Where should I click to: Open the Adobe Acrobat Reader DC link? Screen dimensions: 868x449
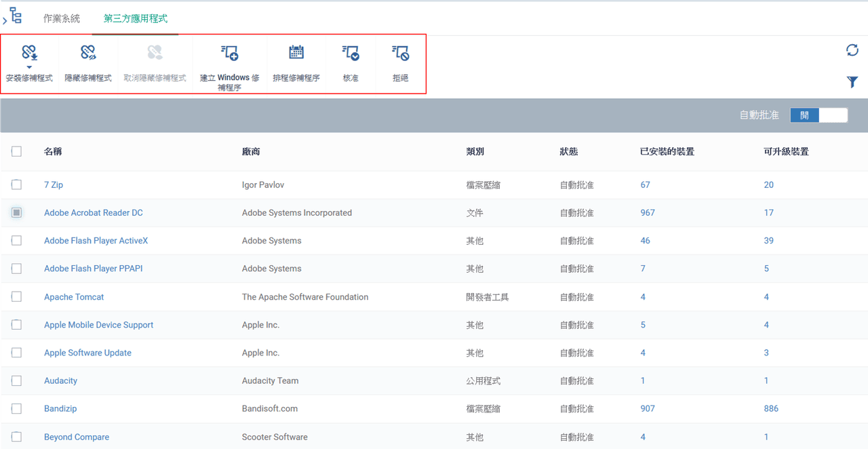94,213
